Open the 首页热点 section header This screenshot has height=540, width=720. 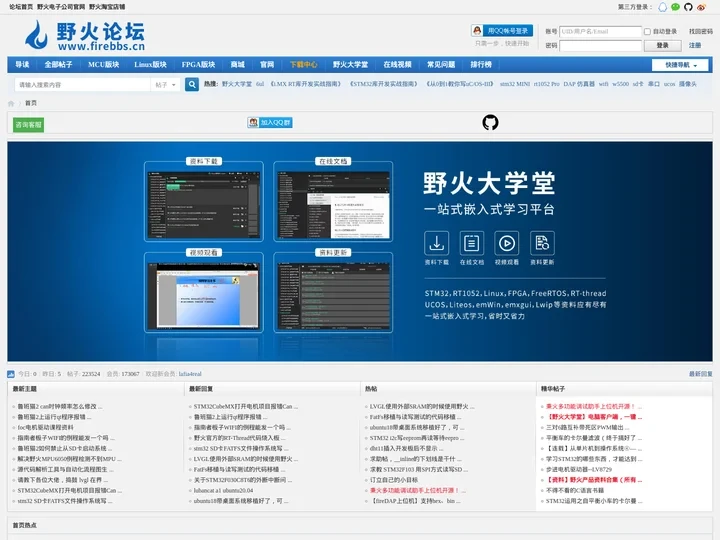[x=24, y=525]
